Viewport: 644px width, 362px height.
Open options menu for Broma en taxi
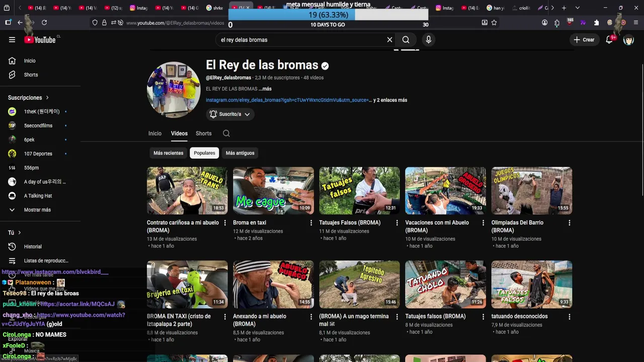(311, 223)
